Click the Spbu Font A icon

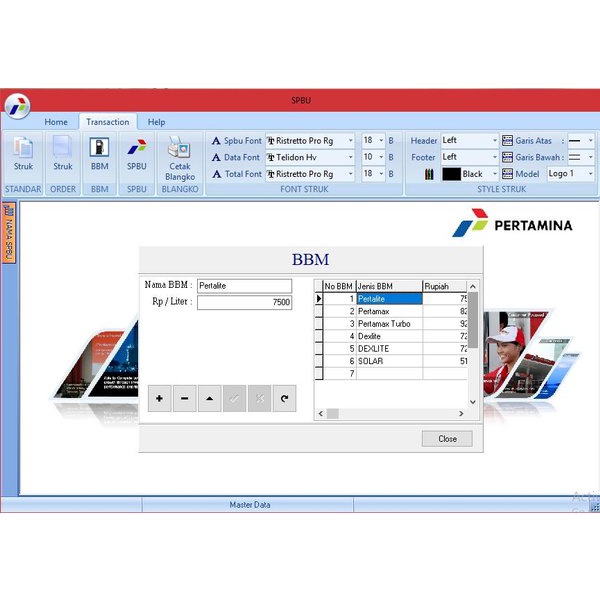(216, 141)
